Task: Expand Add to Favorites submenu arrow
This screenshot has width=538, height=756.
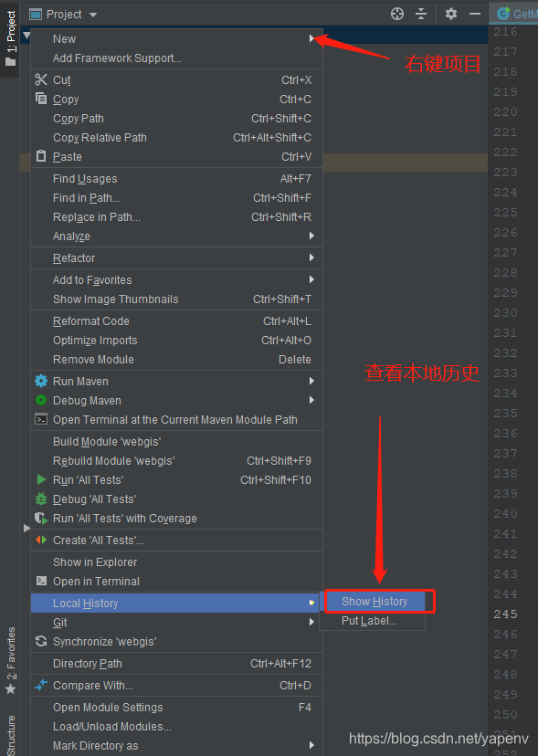Action: pyautogui.click(x=311, y=279)
